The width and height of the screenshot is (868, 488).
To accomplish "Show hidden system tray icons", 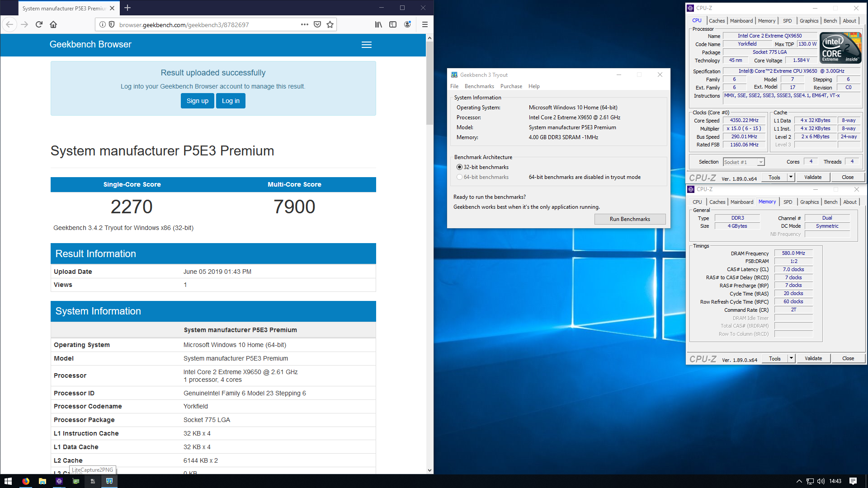I will pyautogui.click(x=799, y=481).
